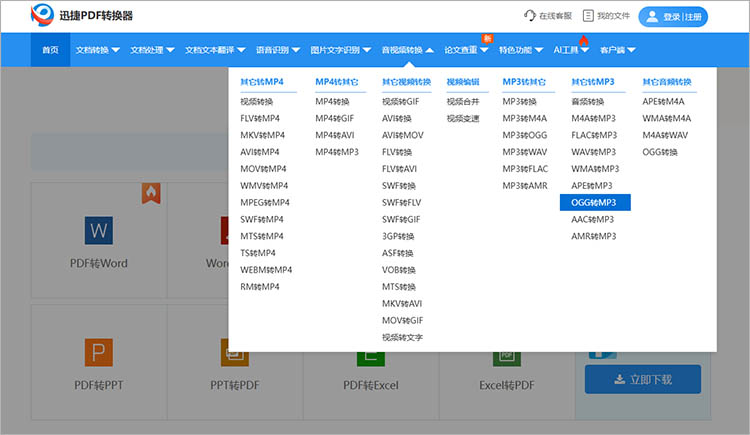
Task: Open the Excel转PDF card
Action: click(507, 362)
